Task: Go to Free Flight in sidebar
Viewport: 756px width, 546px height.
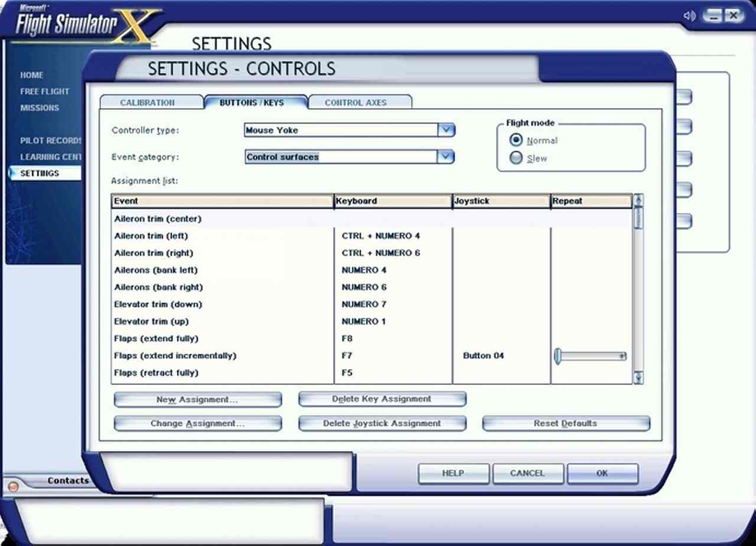Action: [44, 91]
